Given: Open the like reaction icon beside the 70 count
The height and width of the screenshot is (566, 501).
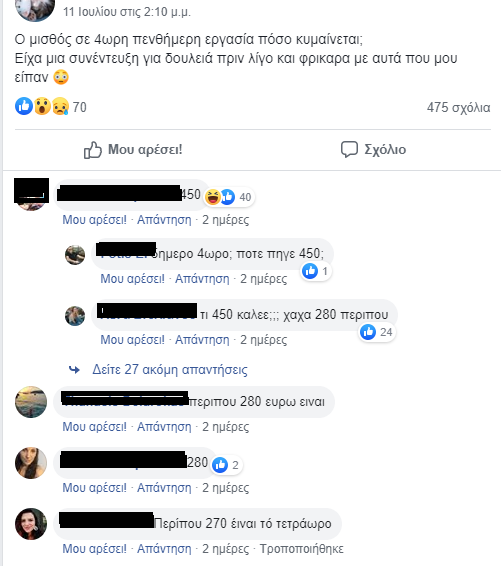Looking at the screenshot, I should pyautogui.click(x=24, y=106).
